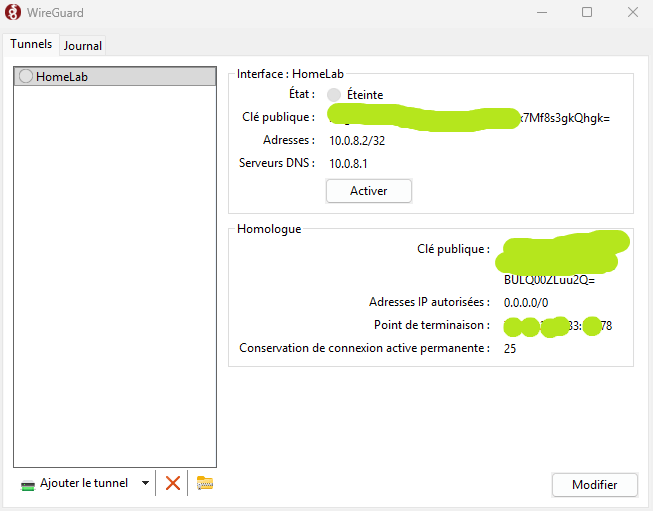Click the keepalive value 25
653x511 pixels.
(510, 349)
